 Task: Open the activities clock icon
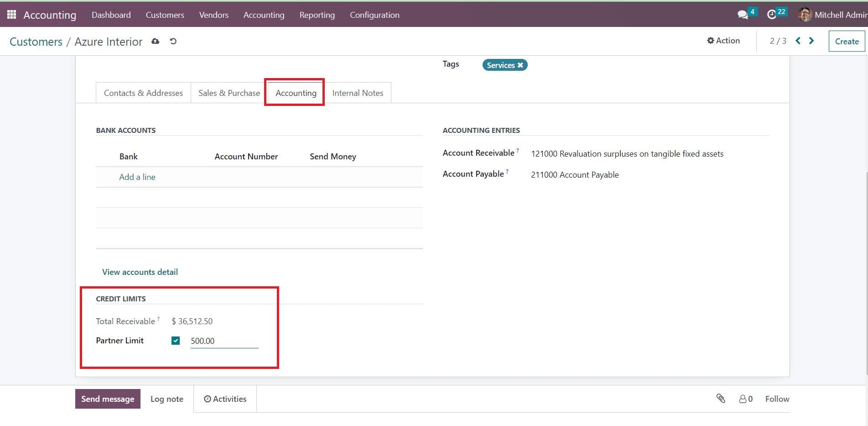click(x=772, y=15)
